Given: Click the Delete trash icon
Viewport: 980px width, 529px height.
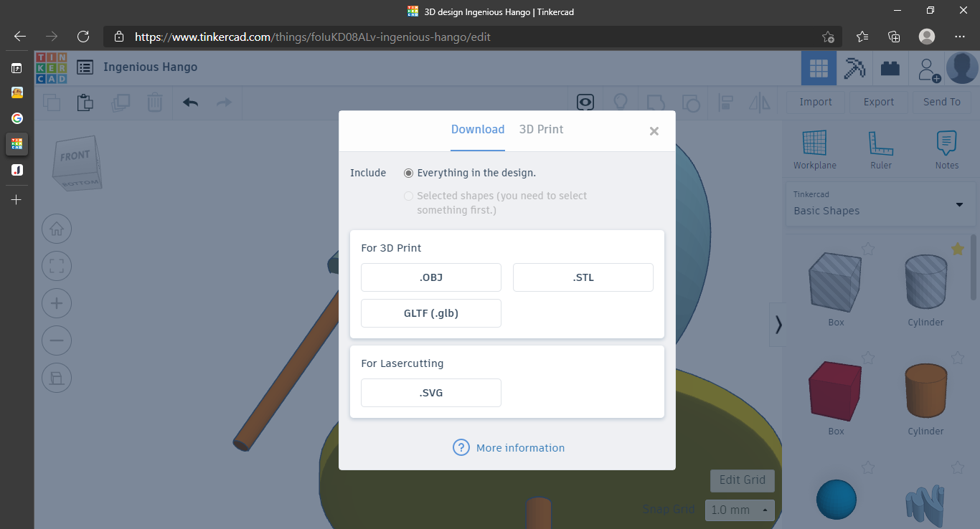Looking at the screenshot, I should click(155, 103).
